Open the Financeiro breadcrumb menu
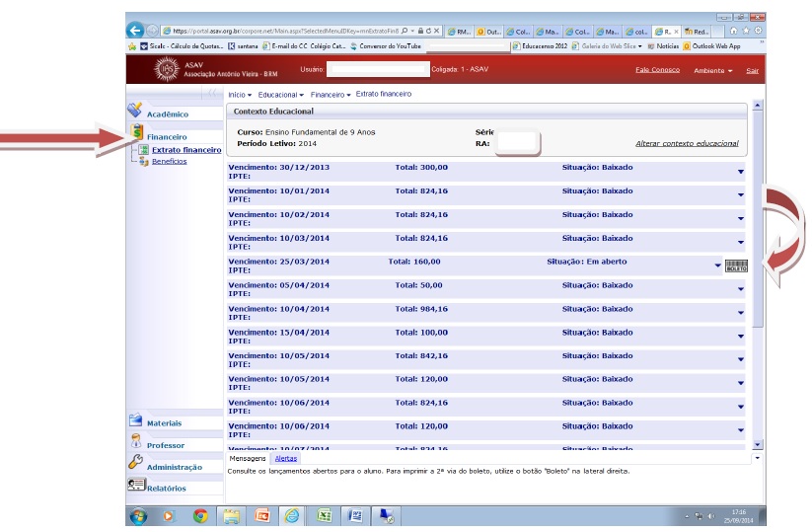This screenshot has width=812, height=532. click(331, 95)
